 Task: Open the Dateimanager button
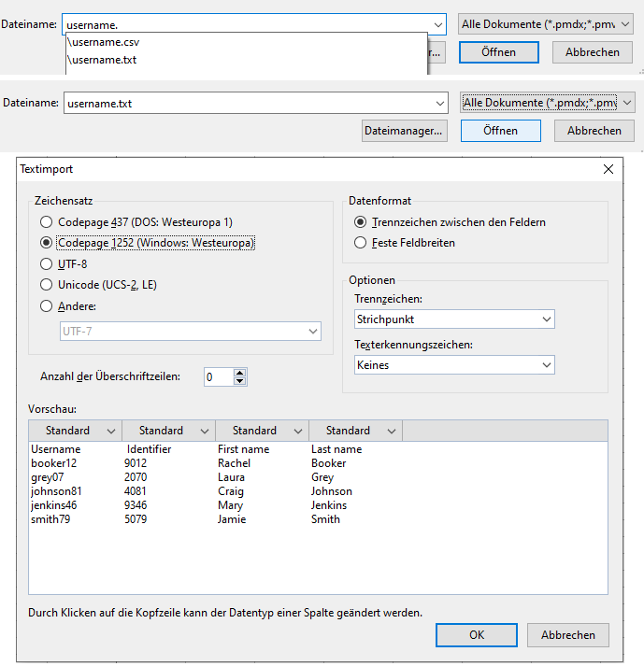(x=404, y=131)
